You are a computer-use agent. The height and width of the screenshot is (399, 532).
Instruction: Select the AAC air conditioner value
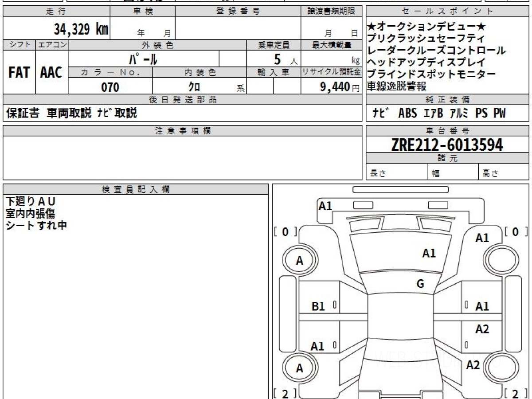(x=51, y=72)
